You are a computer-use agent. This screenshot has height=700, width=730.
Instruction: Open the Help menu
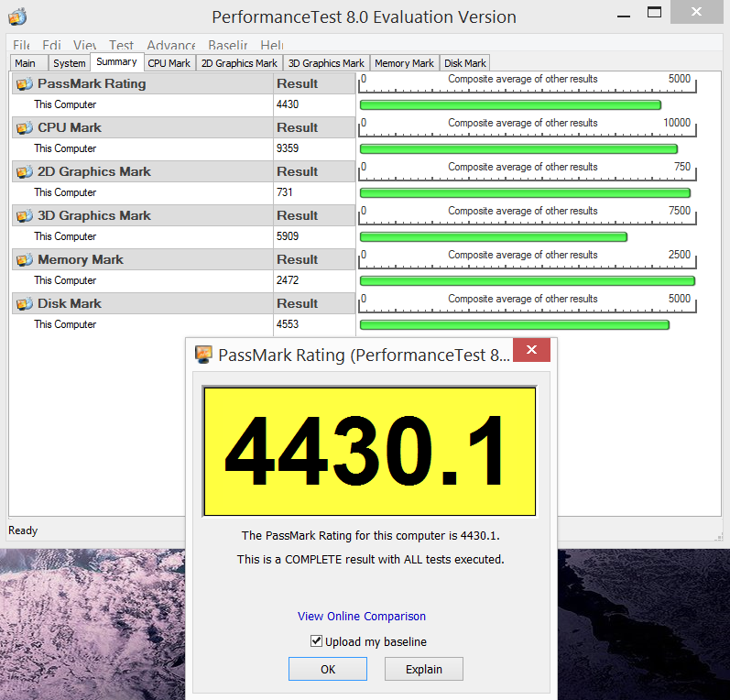(271, 45)
